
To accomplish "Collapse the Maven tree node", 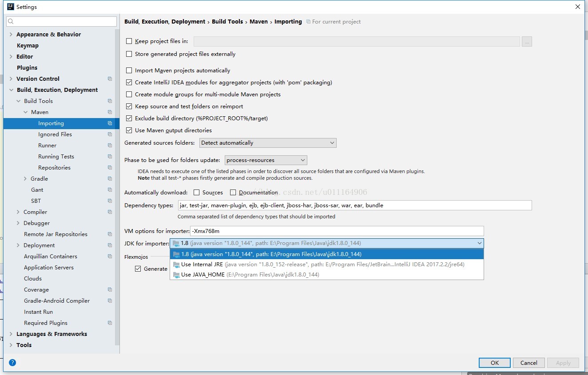I will [25, 112].
